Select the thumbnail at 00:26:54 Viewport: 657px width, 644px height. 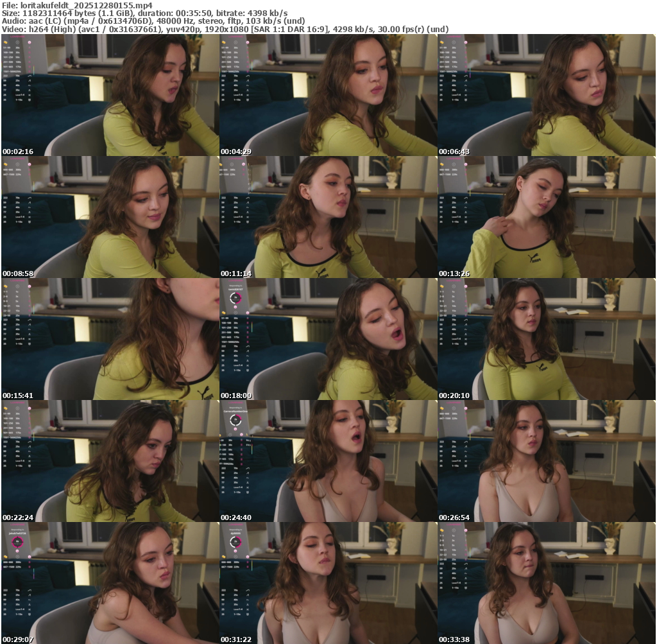click(547, 461)
